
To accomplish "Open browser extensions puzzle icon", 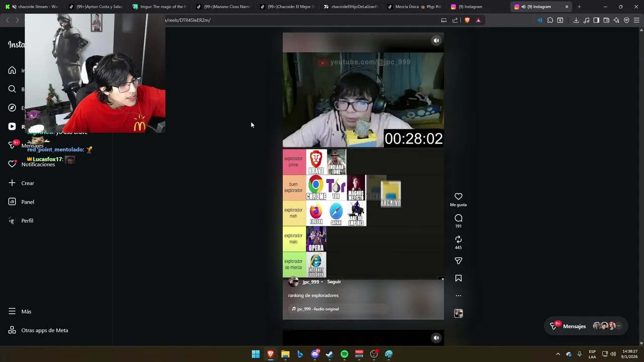I will (x=550, y=20).
